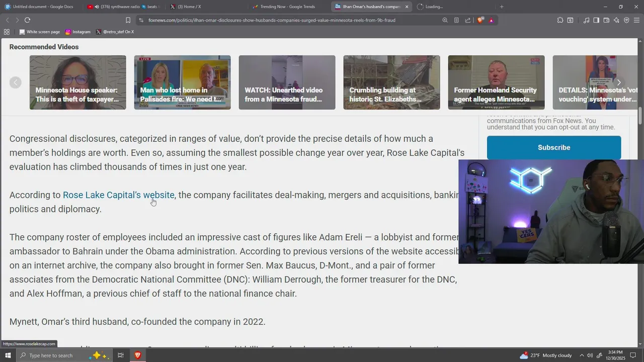Open Task View on the taskbar
The height and width of the screenshot is (362, 644).
(x=121, y=355)
